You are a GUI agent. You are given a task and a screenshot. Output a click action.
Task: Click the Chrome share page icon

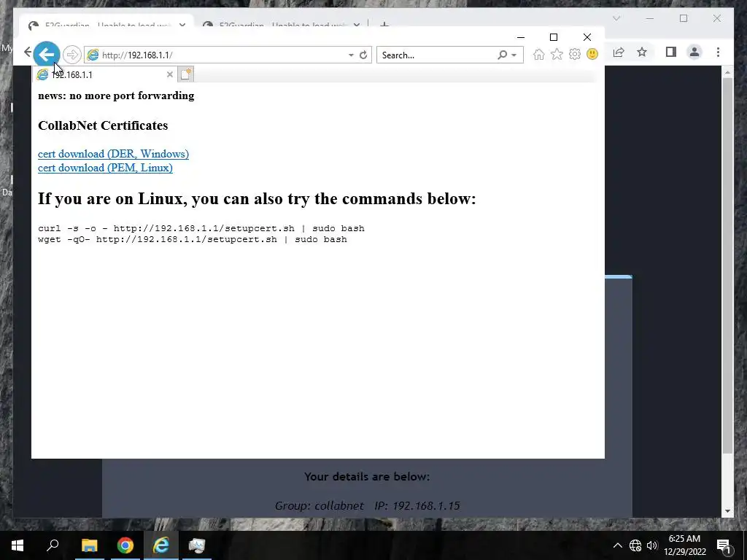click(619, 52)
